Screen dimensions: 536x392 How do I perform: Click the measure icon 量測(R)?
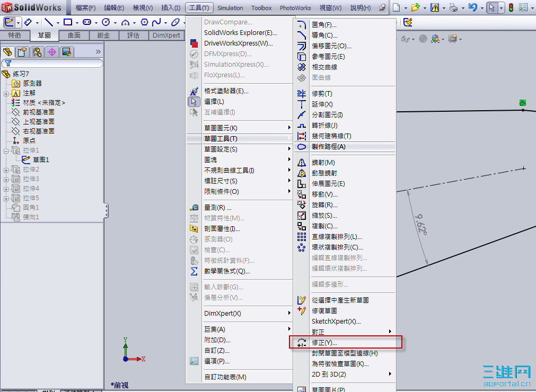[x=194, y=208]
